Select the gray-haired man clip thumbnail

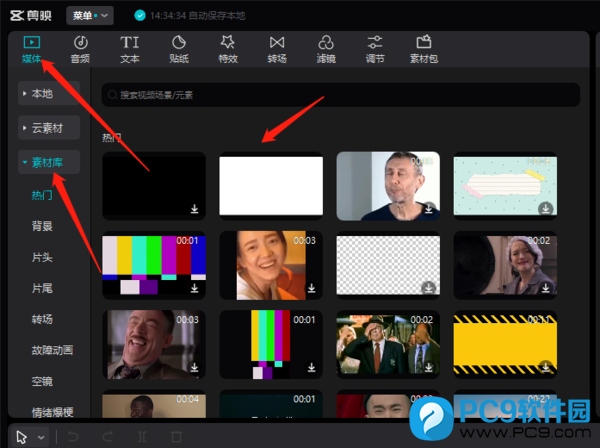click(388, 186)
